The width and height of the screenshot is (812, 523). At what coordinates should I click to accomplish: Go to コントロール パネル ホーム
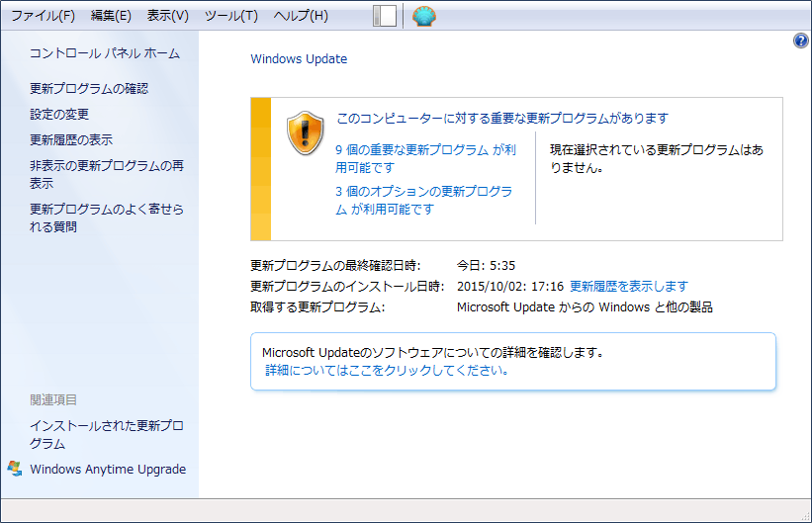[x=105, y=53]
